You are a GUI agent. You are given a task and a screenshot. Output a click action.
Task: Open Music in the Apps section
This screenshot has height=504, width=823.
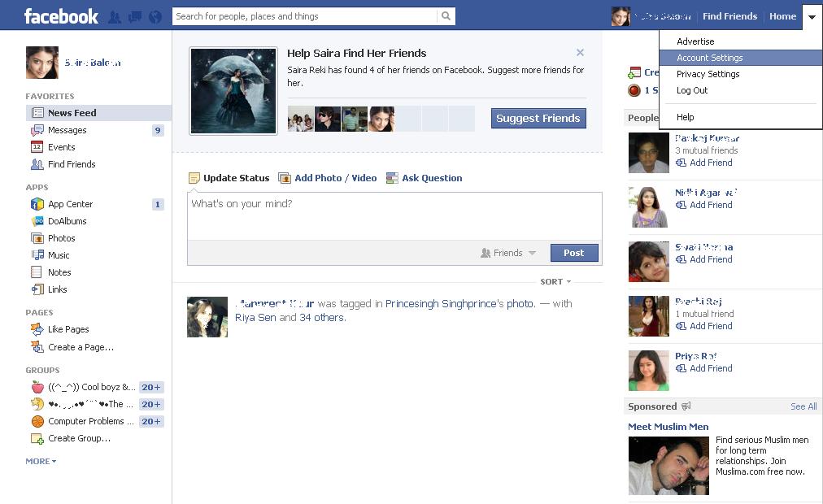click(x=59, y=255)
